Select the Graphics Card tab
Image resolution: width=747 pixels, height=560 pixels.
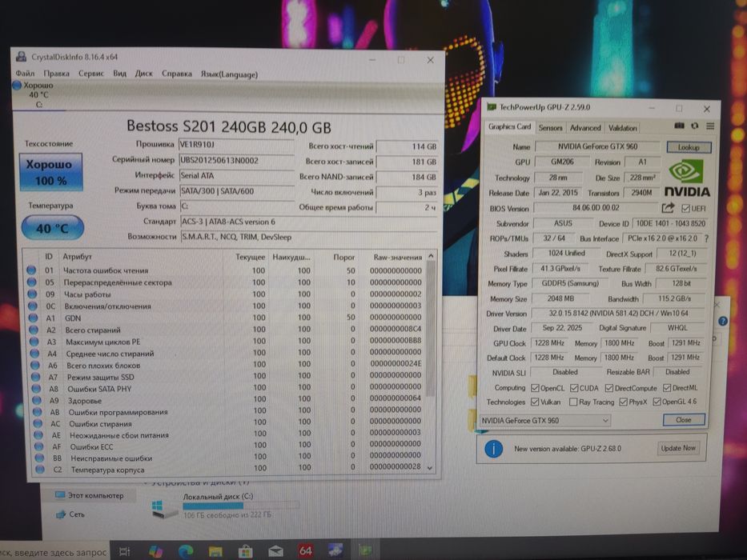click(509, 126)
